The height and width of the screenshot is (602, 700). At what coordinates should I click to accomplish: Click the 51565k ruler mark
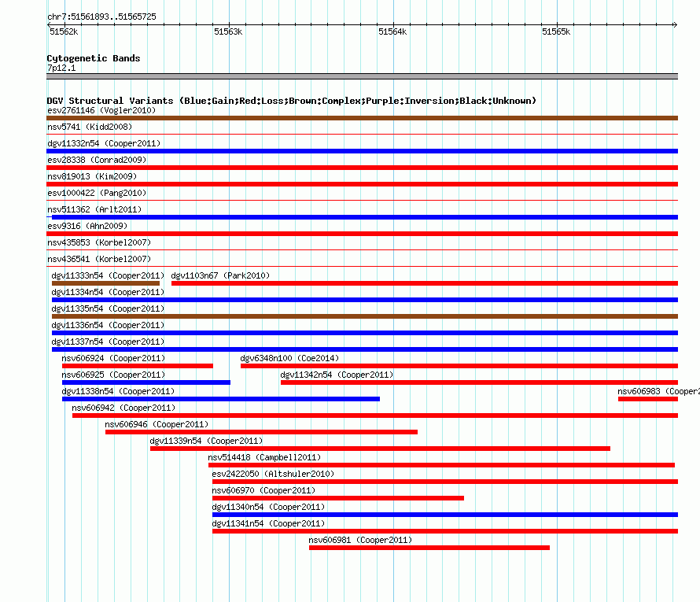[556, 31]
